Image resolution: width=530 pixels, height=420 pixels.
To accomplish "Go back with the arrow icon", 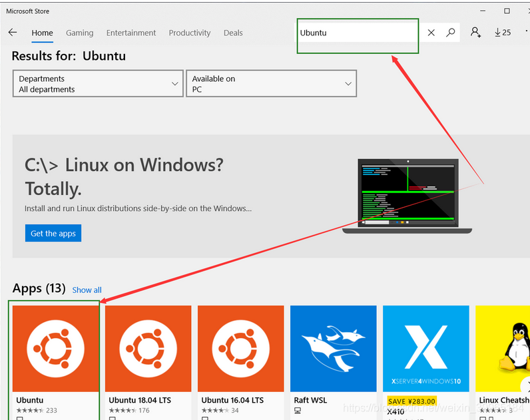I will click(x=13, y=33).
